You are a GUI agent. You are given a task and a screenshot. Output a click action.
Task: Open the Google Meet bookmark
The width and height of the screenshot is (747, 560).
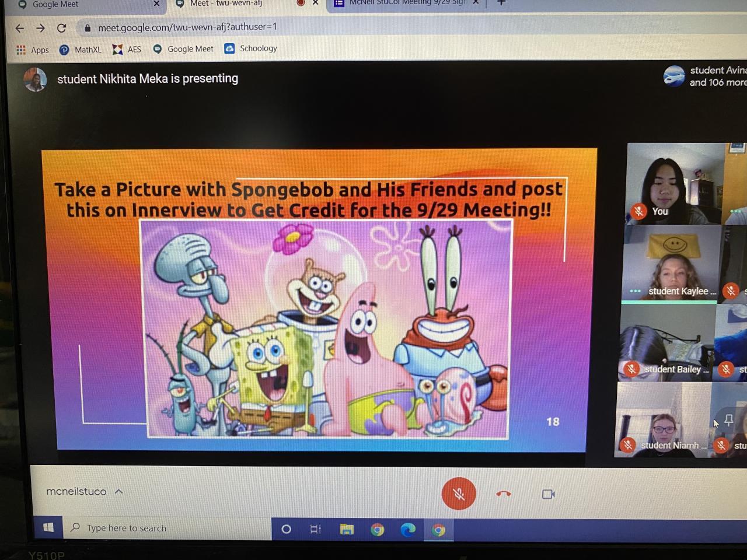click(183, 49)
